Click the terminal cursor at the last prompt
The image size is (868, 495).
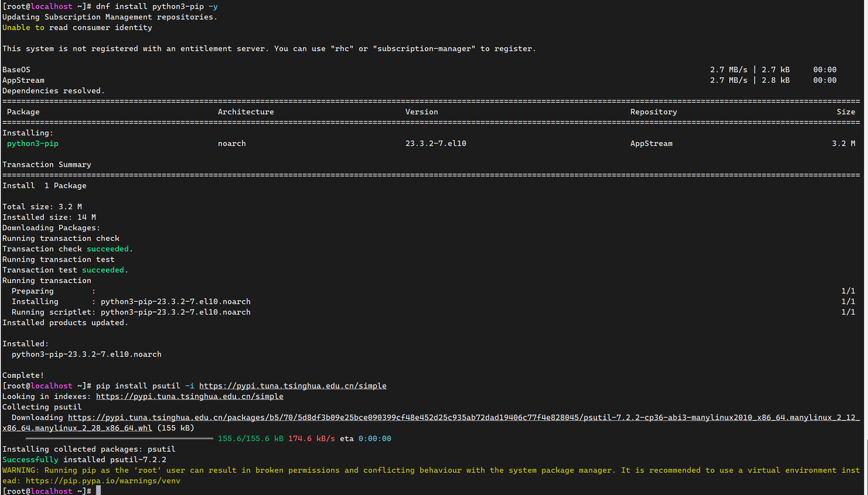point(98,491)
